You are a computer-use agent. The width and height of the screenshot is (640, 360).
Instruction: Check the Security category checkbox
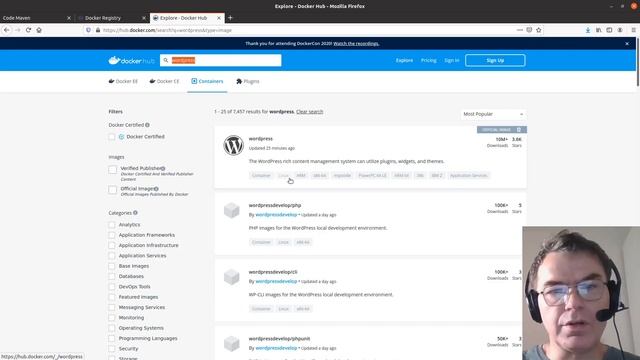(112, 349)
